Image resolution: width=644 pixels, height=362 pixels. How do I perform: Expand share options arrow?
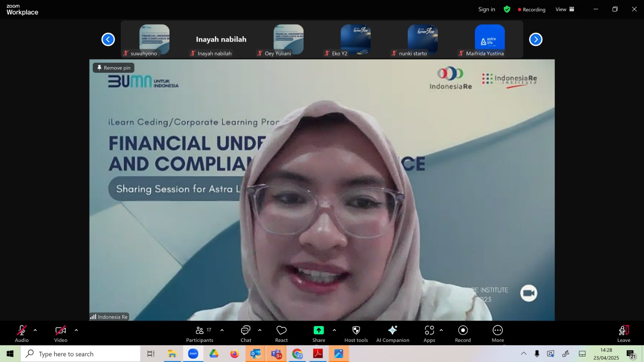pos(334,330)
